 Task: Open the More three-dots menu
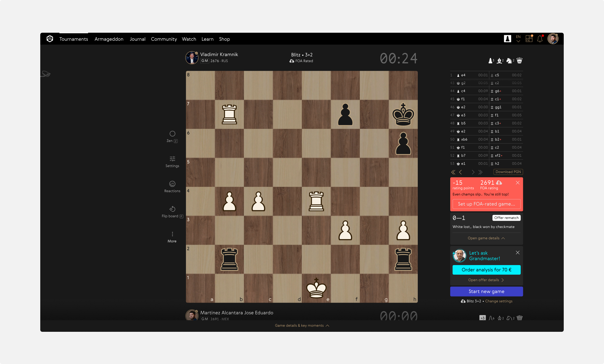[x=172, y=234]
